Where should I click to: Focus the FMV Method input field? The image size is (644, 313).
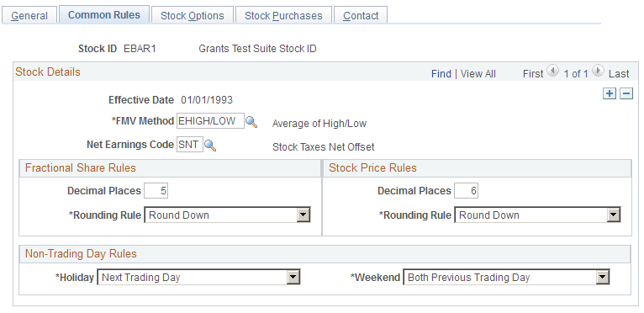pos(210,121)
